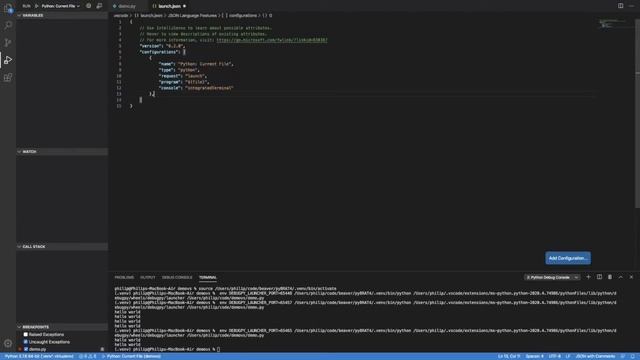Open the Debug Console icon in Run header
640x360 pixels.
point(99,6)
